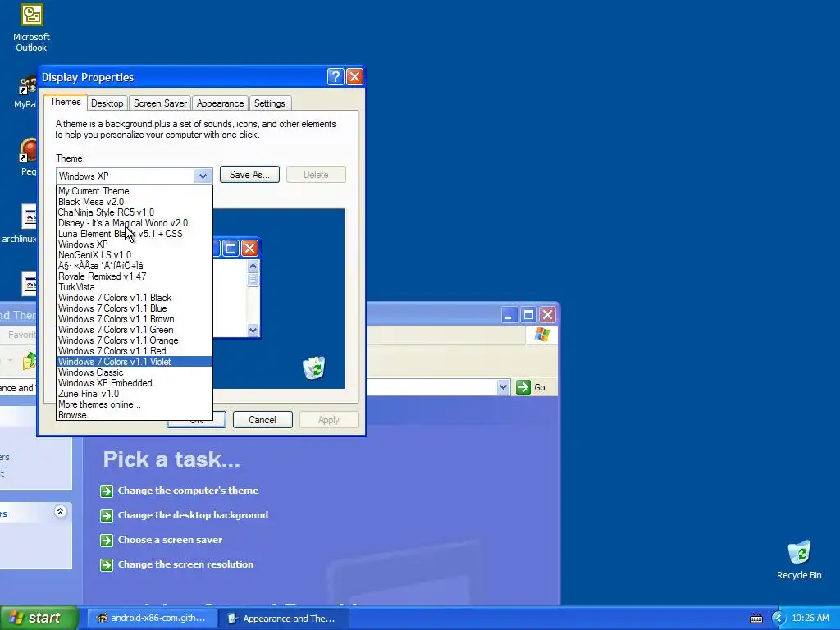Click the preview window scroll down arrow
Screen dimensions: 840x630
pos(253,330)
